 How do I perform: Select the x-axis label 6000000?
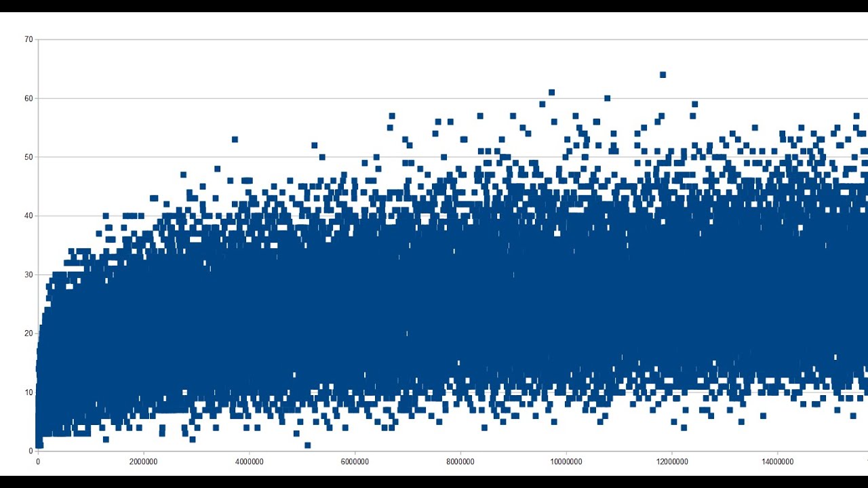[355, 462]
